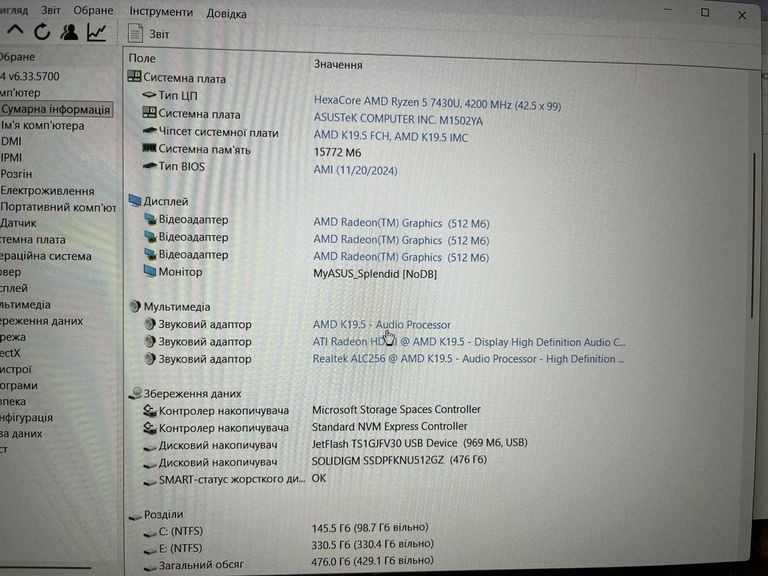Open the graph chart toolbar icon

pos(96,32)
